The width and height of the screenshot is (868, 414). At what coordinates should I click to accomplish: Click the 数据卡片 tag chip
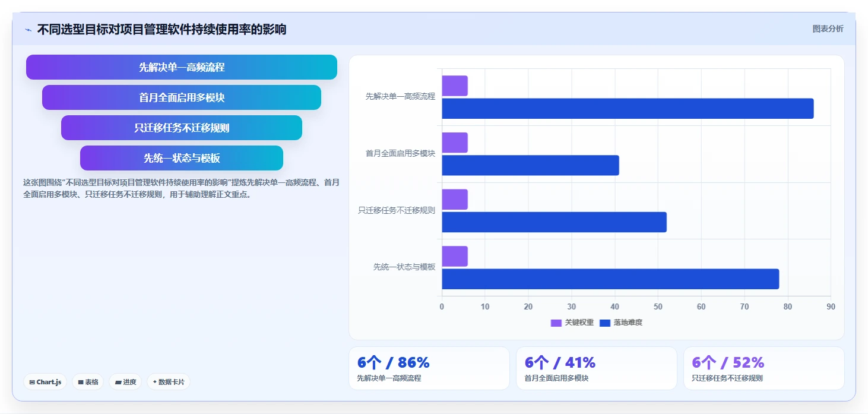click(169, 382)
